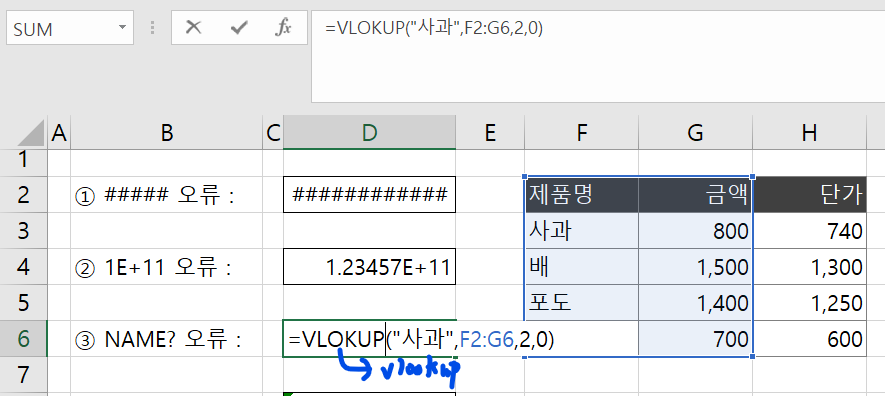Select the 사과 cell
Image resolution: width=885 pixels, height=396 pixels.
[581, 231]
